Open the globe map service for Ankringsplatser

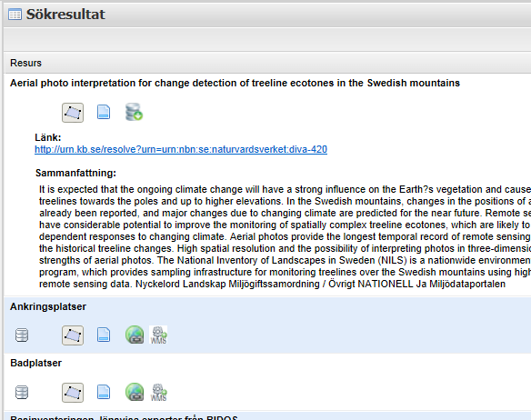click(x=135, y=335)
